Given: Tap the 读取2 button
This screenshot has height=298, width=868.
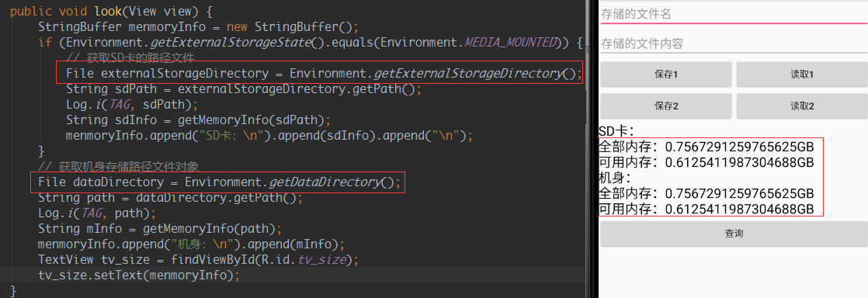Looking at the screenshot, I should 801,106.
